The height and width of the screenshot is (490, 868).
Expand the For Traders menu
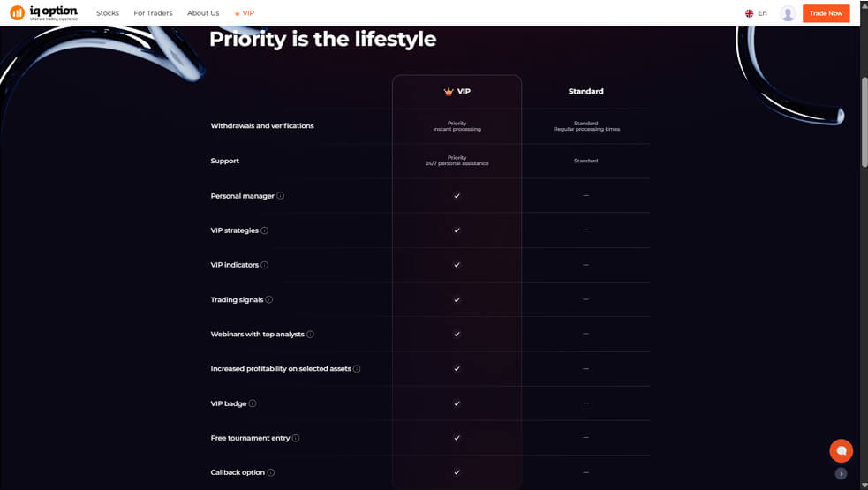[153, 13]
